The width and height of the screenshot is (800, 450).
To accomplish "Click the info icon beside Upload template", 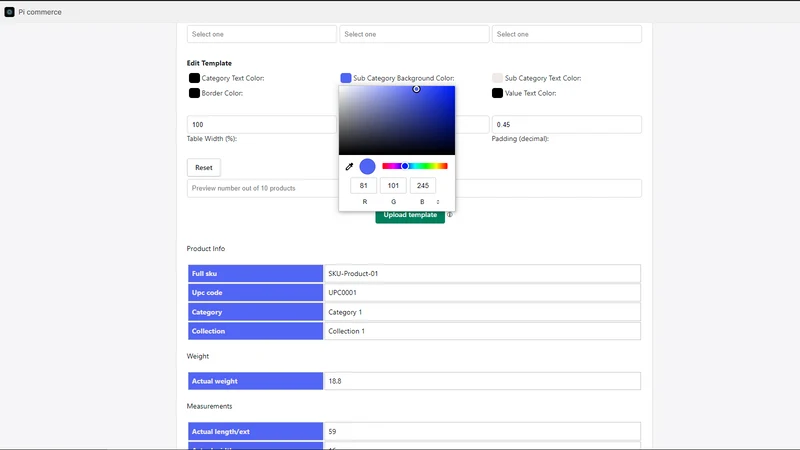I will tap(449, 215).
